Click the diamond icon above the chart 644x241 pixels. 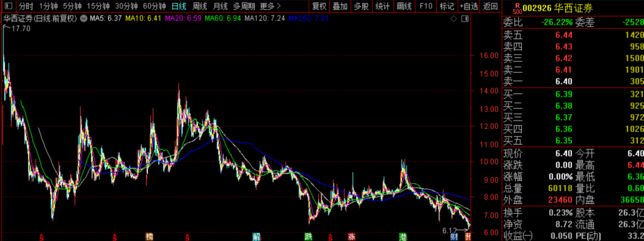point(454,18)
